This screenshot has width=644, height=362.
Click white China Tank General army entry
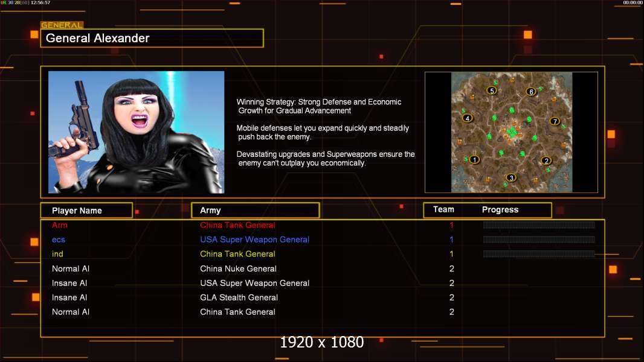[x=238, y=311]
